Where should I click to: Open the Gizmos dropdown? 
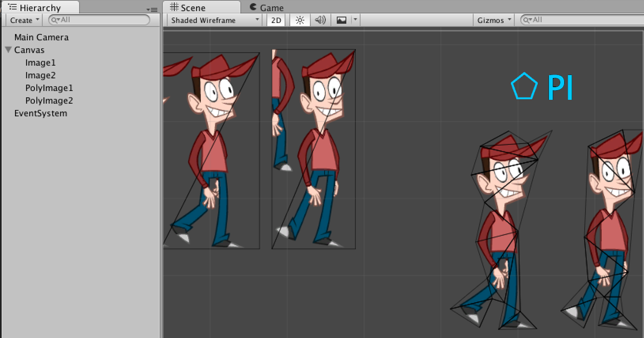click(494, 20)
